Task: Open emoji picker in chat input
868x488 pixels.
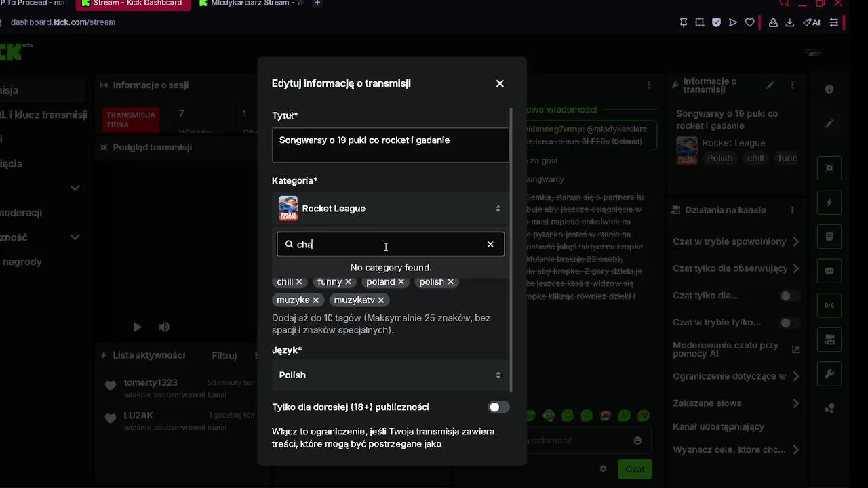Action: tap(637, 441)
